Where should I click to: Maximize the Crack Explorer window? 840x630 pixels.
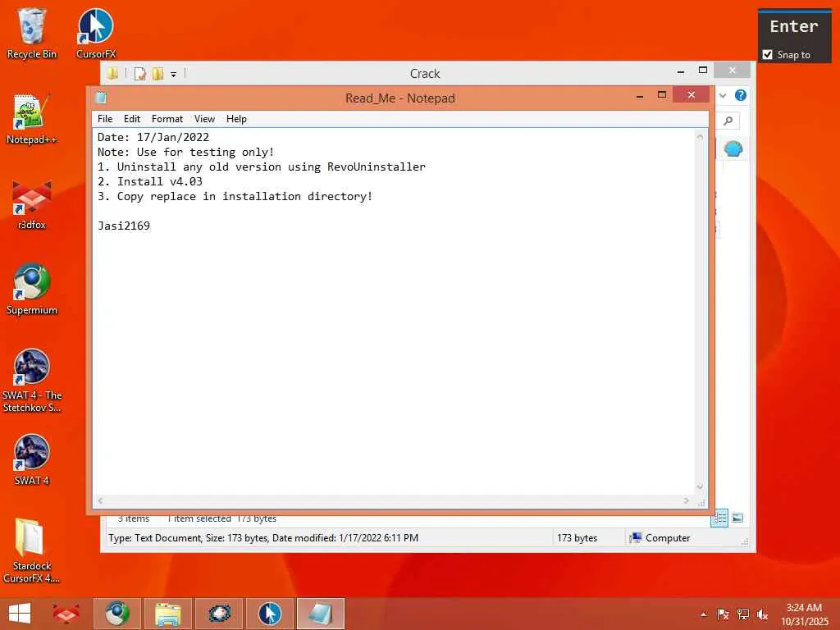703,71
